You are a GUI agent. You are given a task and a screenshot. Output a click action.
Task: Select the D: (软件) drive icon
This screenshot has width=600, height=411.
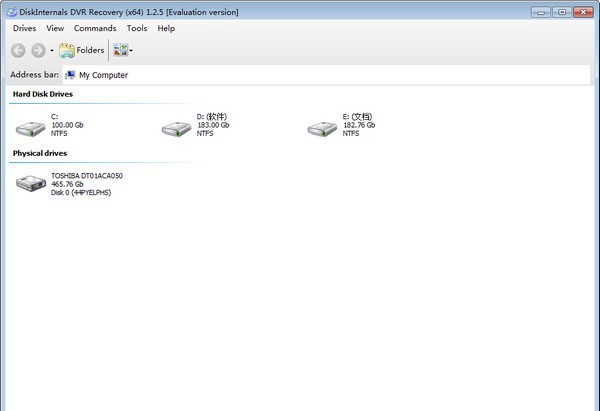[x=176, y=129]
